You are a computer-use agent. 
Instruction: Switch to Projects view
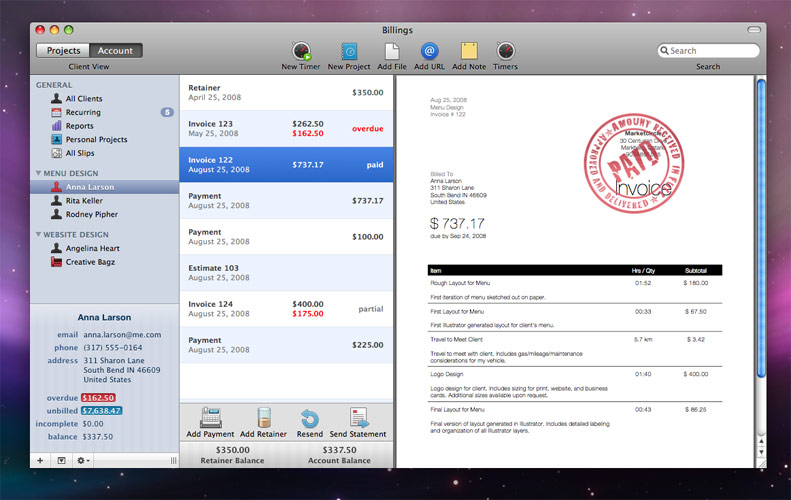(x=63, y=50)
